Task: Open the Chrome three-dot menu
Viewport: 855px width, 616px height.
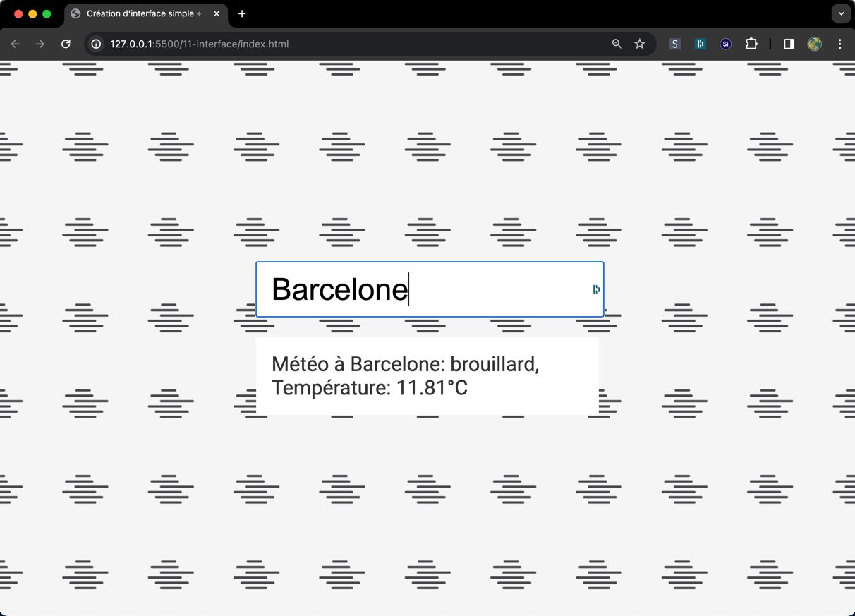Action: (x=839, y=44)
